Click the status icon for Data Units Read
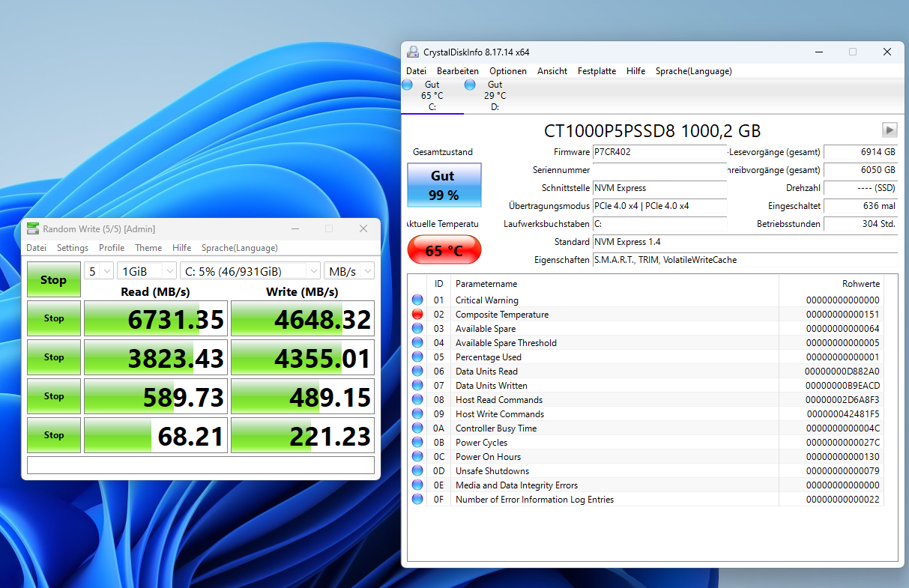Image resolution: width=909 pixels, height=588 pixels. [417, 372]
